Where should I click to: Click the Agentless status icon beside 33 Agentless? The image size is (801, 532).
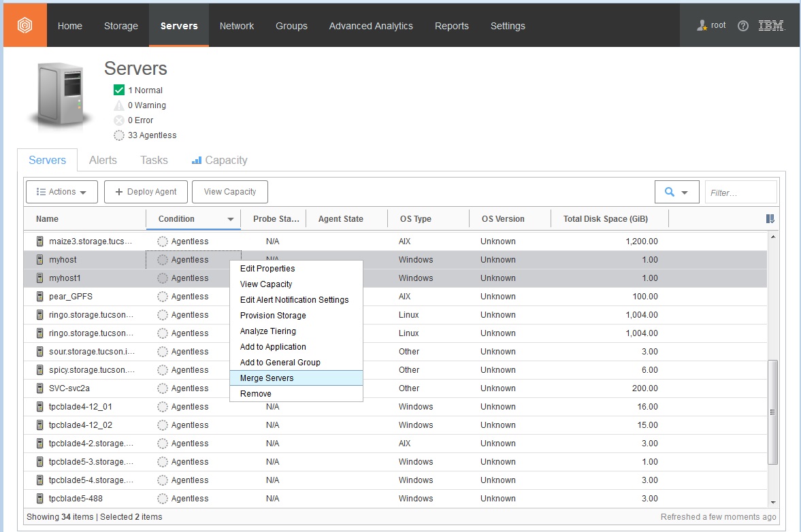(118, 135)
